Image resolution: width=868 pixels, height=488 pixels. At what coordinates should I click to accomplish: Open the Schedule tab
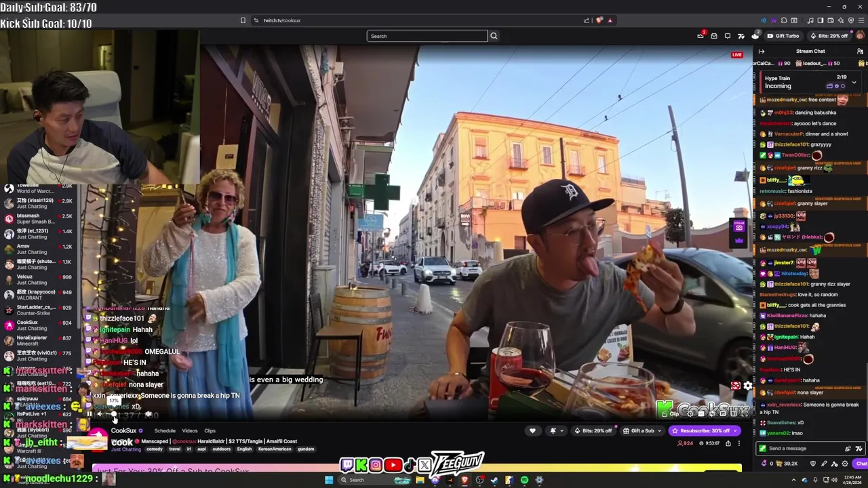[x=165, y=430]
